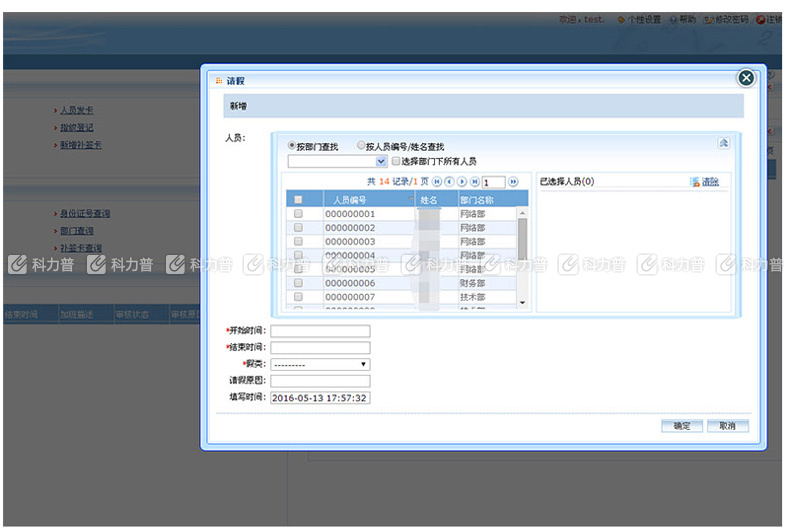Click the 注销 logout icon in the header
The height and width of the screenshot is (530, 790).
[760, 20]
